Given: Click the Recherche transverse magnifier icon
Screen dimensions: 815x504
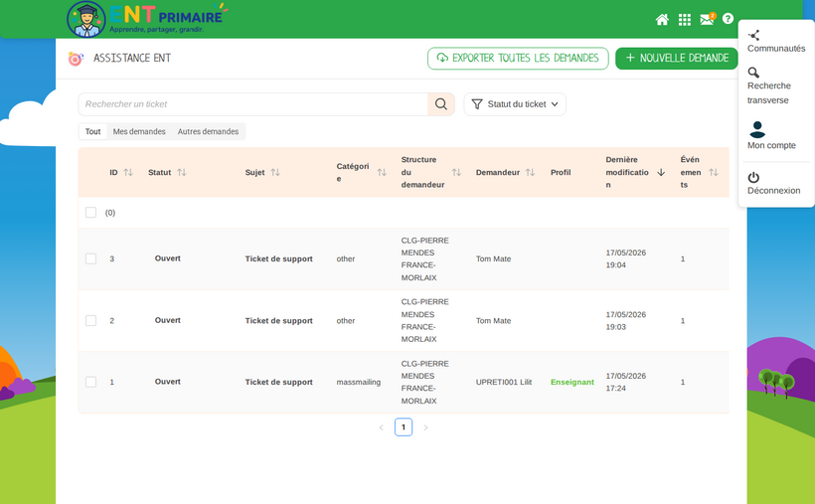Looking at the screenshot, I should pyautogui.click(x=753, y=73).
